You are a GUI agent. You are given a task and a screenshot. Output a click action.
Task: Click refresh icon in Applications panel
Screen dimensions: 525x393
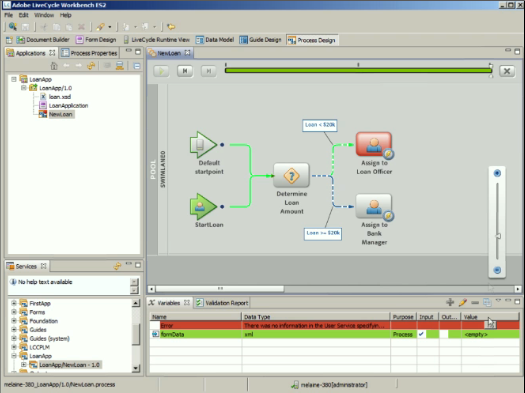point(91,66)
